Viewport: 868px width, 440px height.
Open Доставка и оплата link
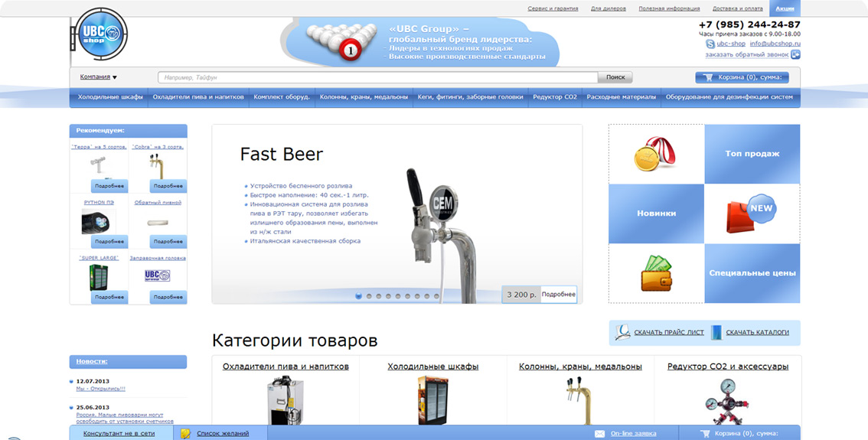coord(737,9)
